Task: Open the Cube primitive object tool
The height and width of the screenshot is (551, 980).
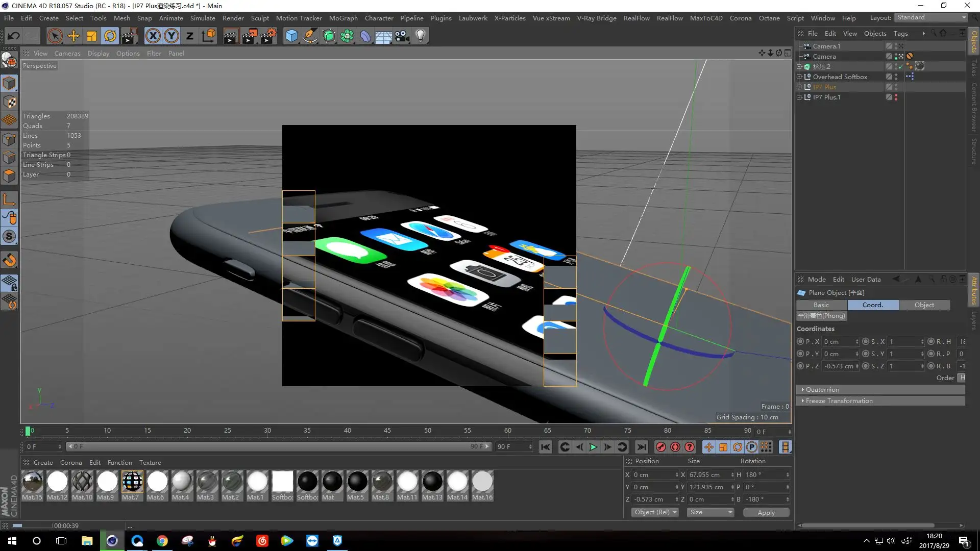Action: [291, 36]
